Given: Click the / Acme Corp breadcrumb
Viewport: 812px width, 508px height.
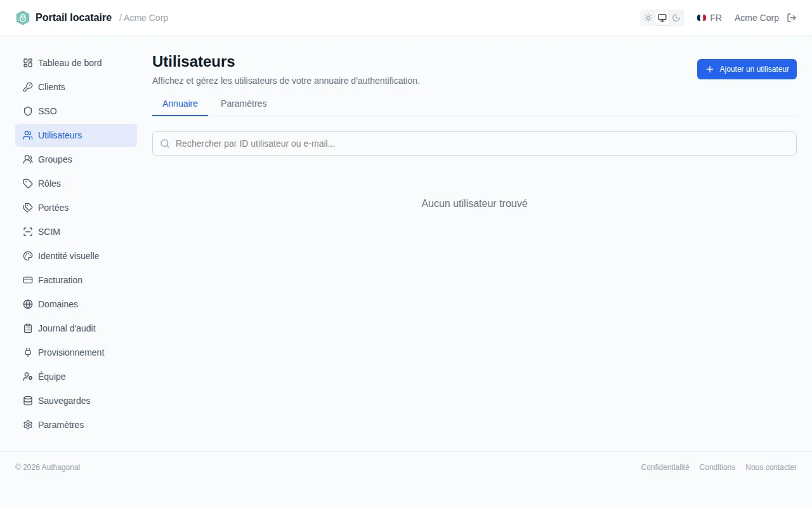Looking at the screenshot, I should point(143,18).
